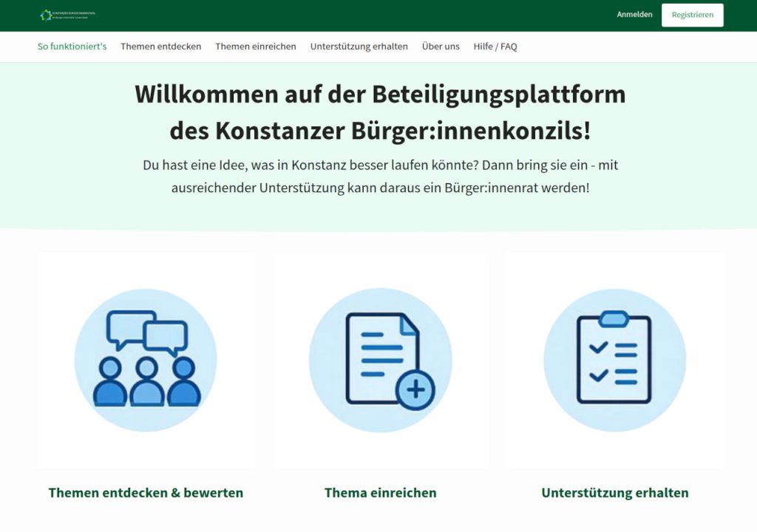Image resolution: width=757 pixels, height=532 pixels.
Task: Select 'Über uns' in the navigation
Action: (440, 46)
